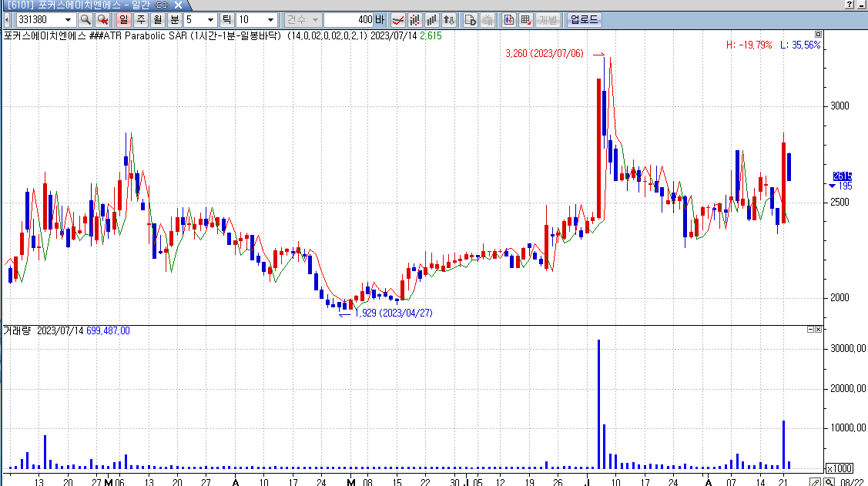
Task: Click the bar chart style icon
Action: tap(432, 19)
